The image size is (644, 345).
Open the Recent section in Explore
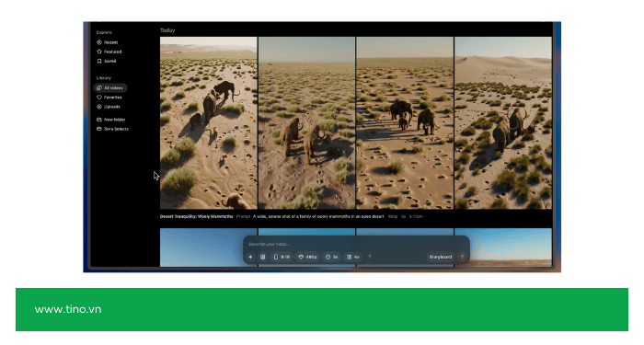[108, 42]
